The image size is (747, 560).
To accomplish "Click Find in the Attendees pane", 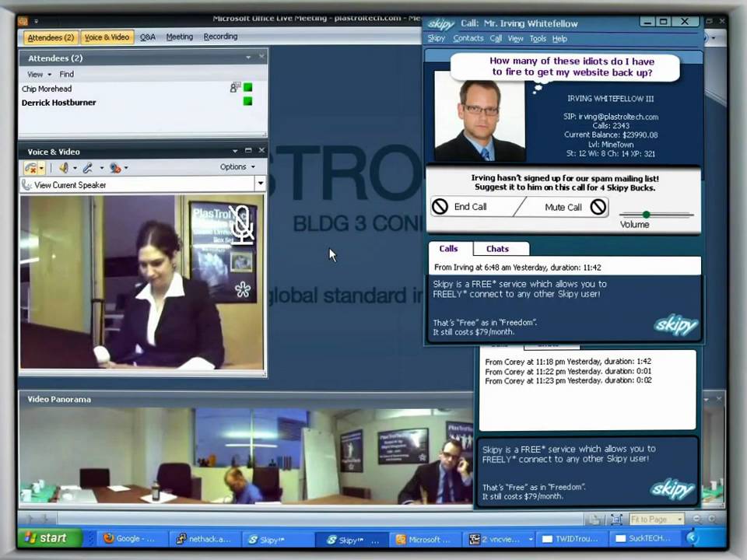I will click(x=67, y=75).
